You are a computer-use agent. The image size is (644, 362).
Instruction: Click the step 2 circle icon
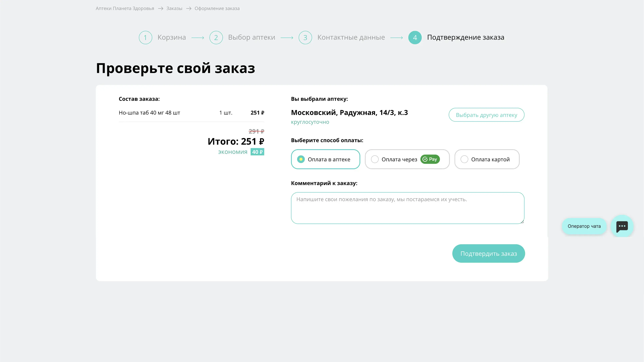click(x=216, y=38)
